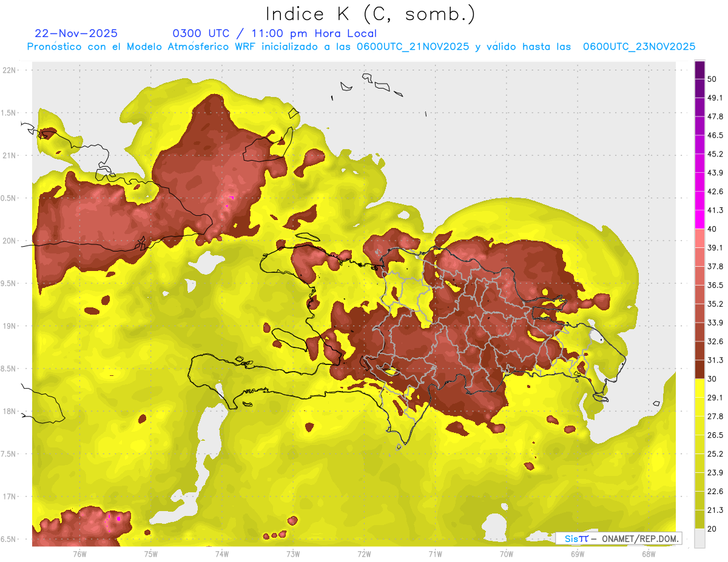The image size is (728, 562).
Task: Select the "30" color scale label
Action: (x=712, y=379)
